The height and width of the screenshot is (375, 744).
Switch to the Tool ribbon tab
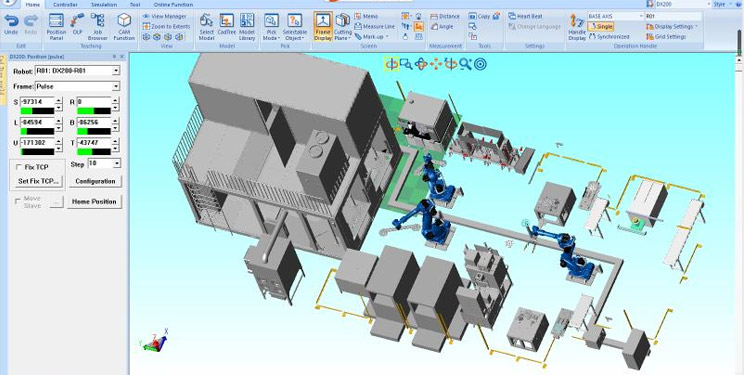(x=135, y=5)
